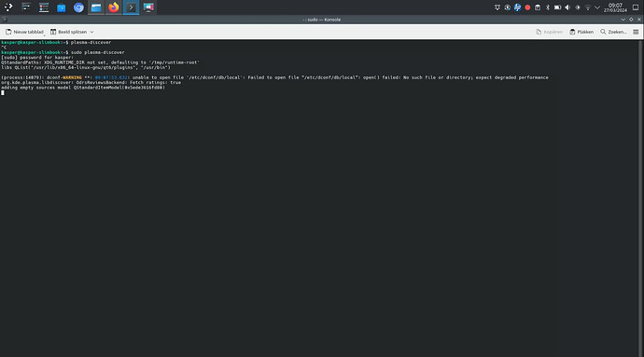Paste with the Plakken button
Viewport: 644px width, 357px height.
click(x=581, y=32)
